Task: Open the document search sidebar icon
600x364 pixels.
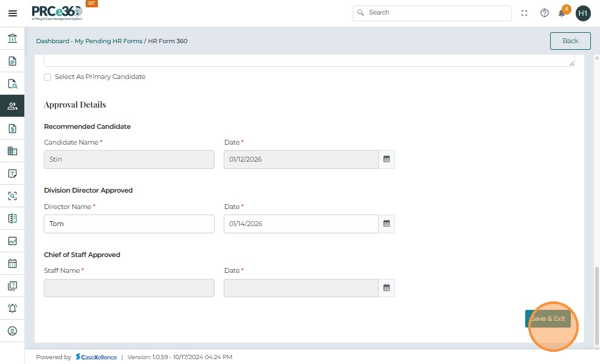Action: (12, 84)
